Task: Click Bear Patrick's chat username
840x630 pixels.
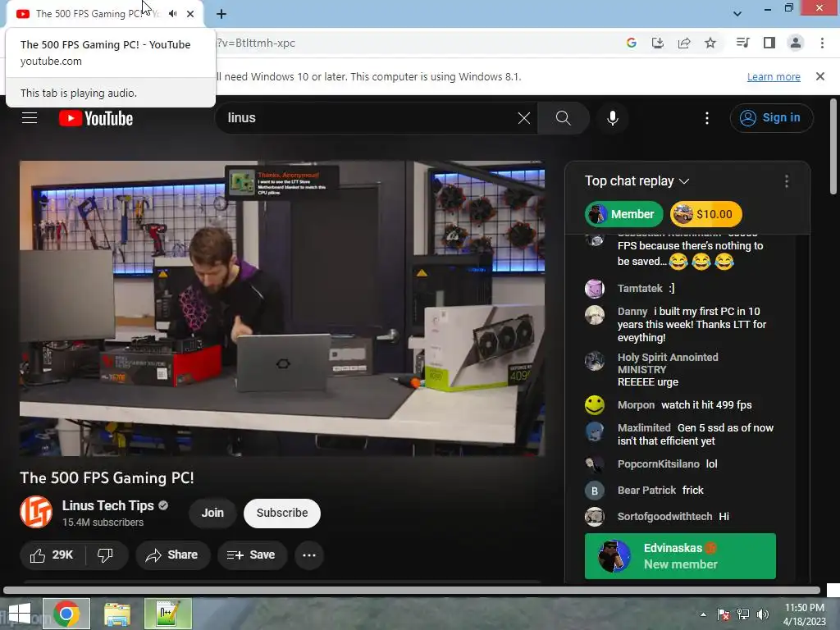Action: click(646, 491)
